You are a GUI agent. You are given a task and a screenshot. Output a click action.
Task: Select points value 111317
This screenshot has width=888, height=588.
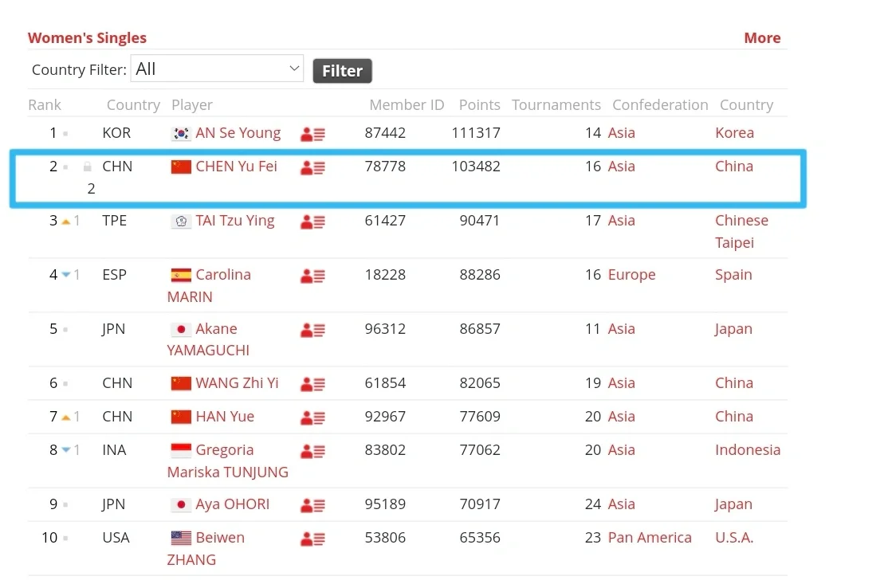click(476, 133)
